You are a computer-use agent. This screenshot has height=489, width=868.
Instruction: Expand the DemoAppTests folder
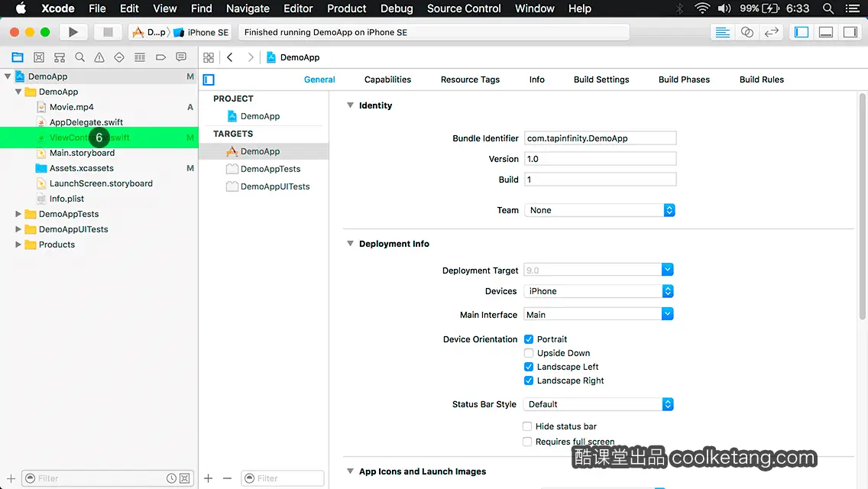[18, 214]
